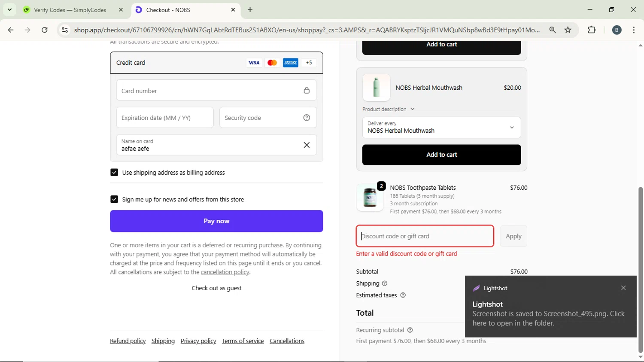Focus the Security code field
The image size is (644, 362).
tap(268, 118)
